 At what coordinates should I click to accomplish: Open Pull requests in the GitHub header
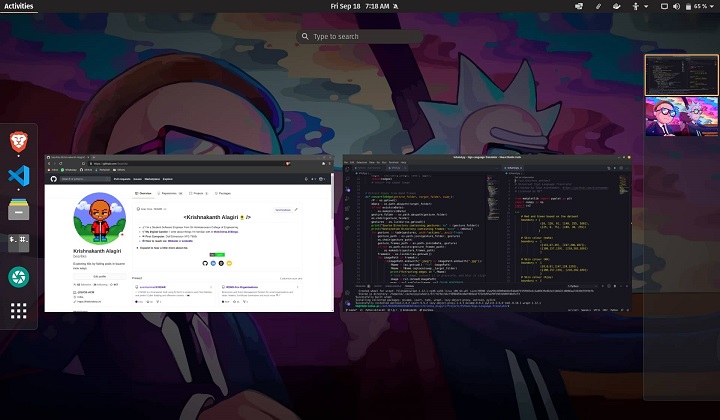122,179
